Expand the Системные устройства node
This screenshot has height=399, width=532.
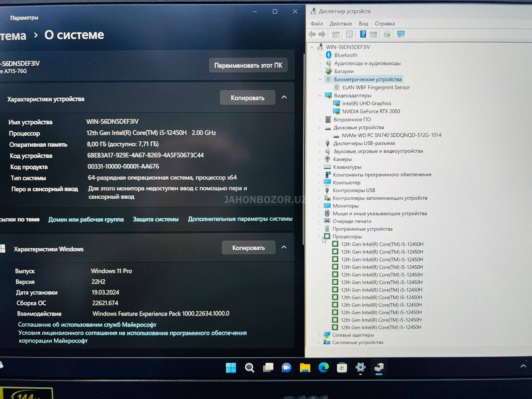(x=319, y=342)
